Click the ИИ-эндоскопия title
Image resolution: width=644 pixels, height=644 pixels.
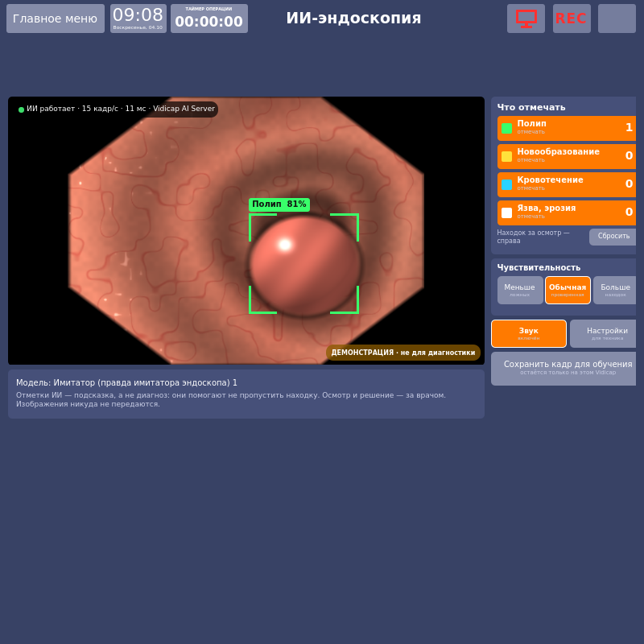(x=353, y=18)
